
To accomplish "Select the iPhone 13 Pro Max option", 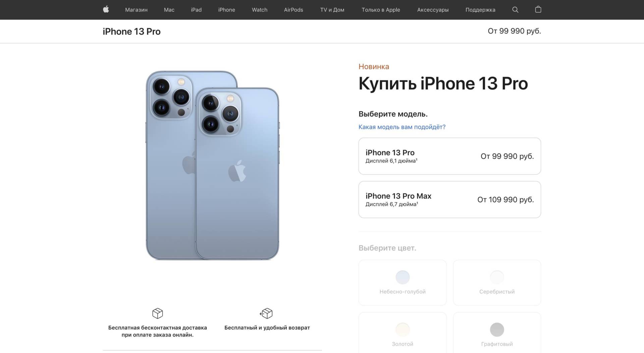I will click(x=449, y=200).
